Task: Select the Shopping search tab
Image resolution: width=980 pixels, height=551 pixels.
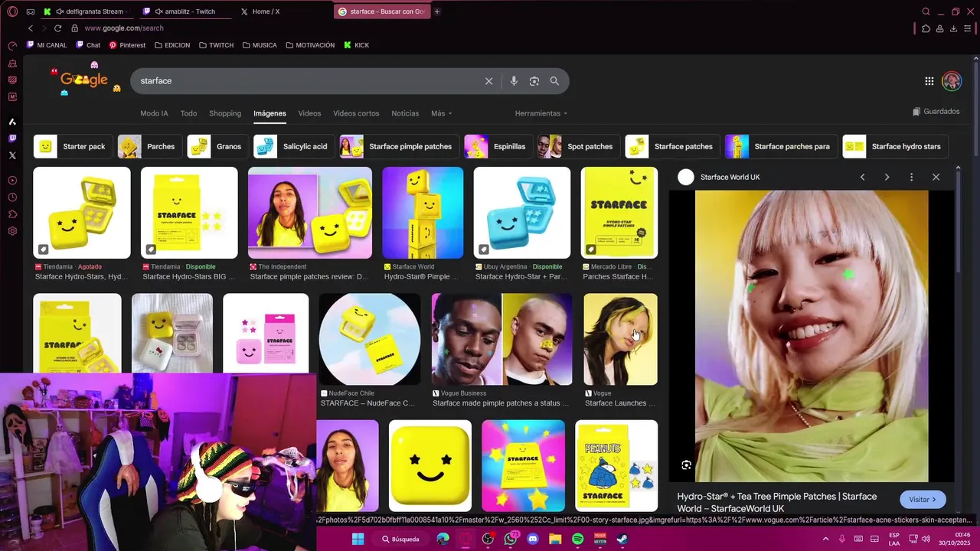Action: point(225,113)
